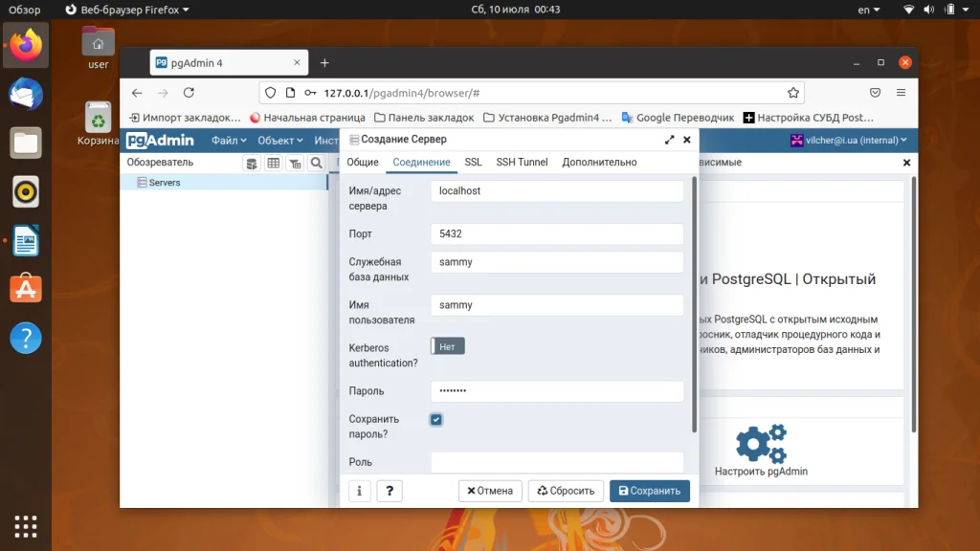Open the help question-mark icon in the dialog
The image size is (980, 551).
coord(389,490)
